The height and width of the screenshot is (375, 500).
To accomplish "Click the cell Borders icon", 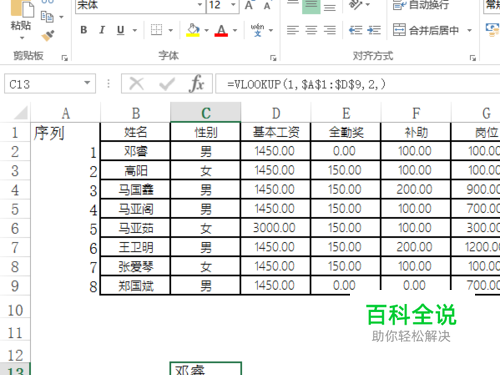I will pyautogui.click(x=156, y=30).
